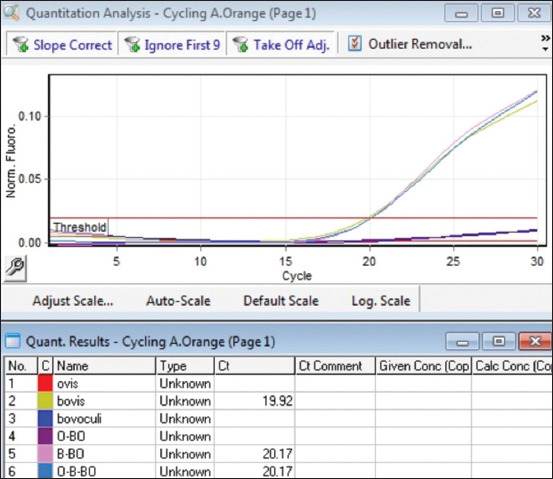This screenshot has width=553, height=479.
Task: Click the wrench chart settings icon
Action: pos(15,268)
